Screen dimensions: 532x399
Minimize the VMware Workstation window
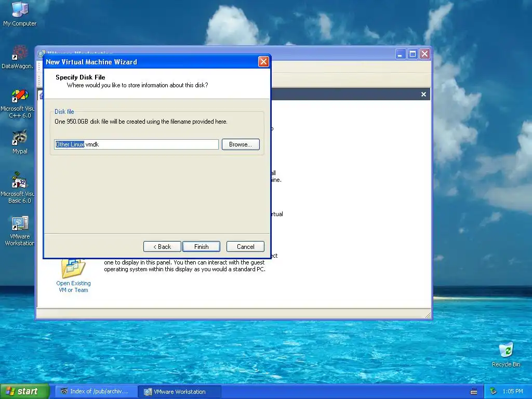coord(401,54)
